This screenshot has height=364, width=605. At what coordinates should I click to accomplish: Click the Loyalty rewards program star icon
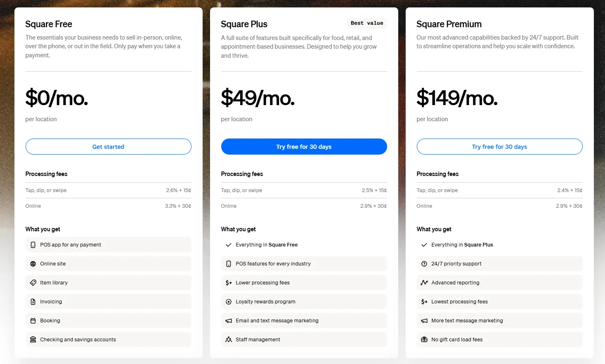(x=229, y=301)
